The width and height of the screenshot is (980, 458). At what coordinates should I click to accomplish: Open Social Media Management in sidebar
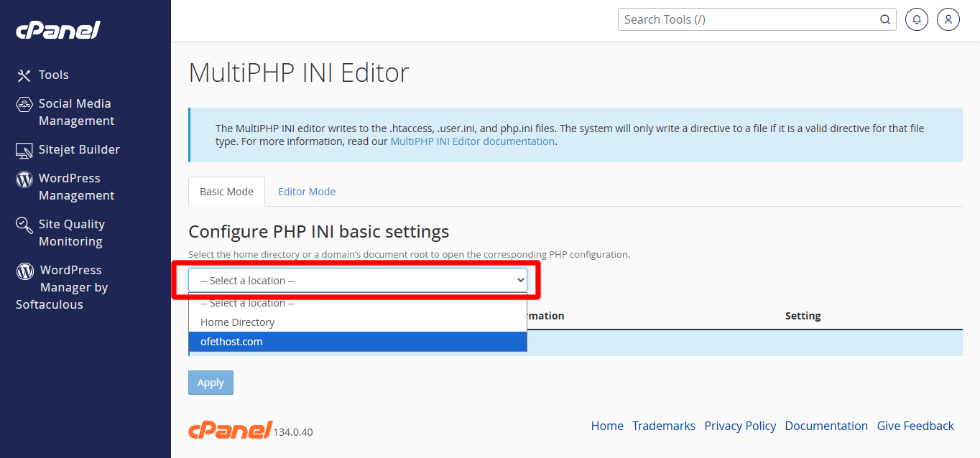point(76,112)
